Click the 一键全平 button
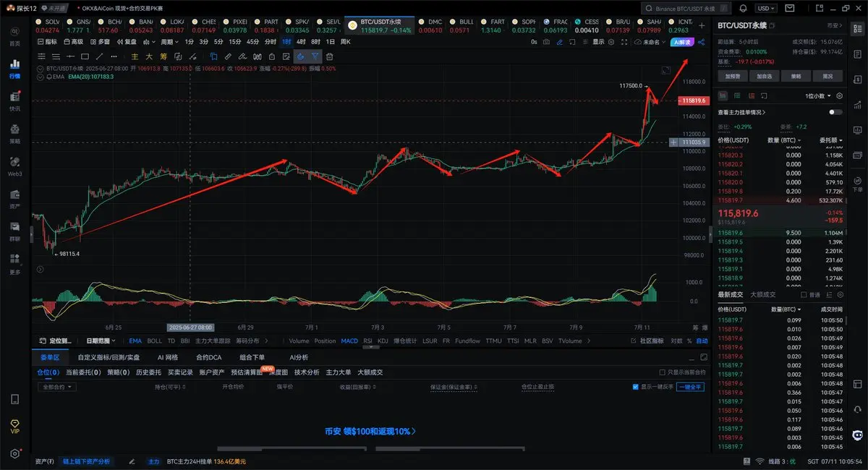The image size is (868, 470). (690, 387)
